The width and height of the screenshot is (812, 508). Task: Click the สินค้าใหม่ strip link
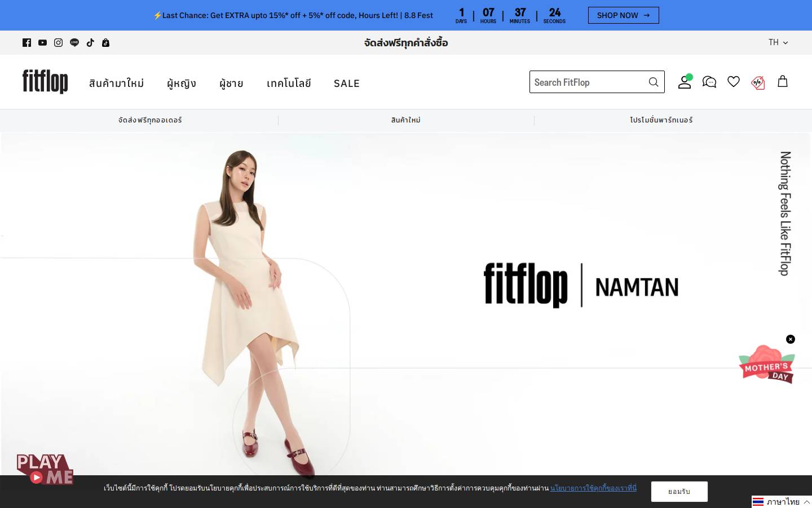click(406, 120)
